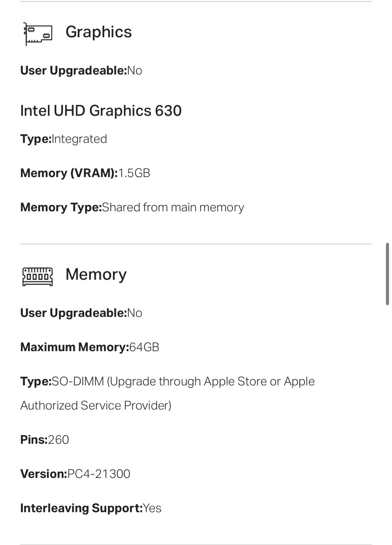Click the Version label
The width and height of the screenshot is (392, 545).
pyautogui.click(x=44, y=474)
